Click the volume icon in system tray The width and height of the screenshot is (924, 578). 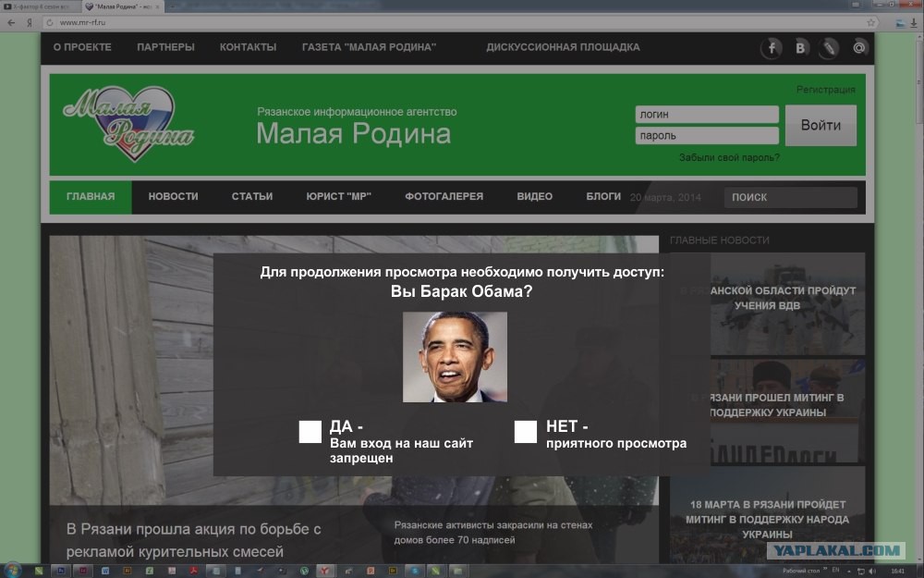(x=872, y=571)
